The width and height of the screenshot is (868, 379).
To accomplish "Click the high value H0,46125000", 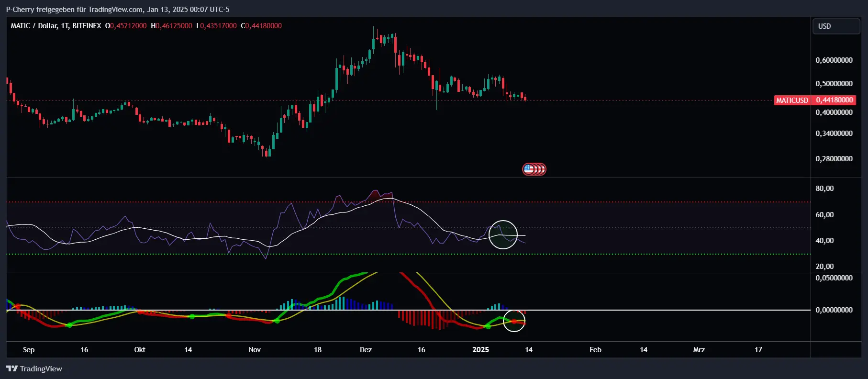I will [171, 26].
